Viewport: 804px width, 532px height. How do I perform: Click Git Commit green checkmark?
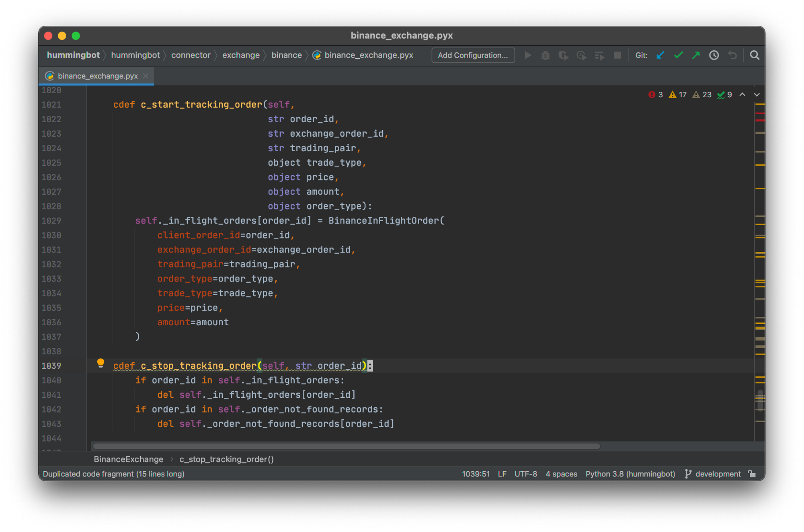click(x=678, y=55)
